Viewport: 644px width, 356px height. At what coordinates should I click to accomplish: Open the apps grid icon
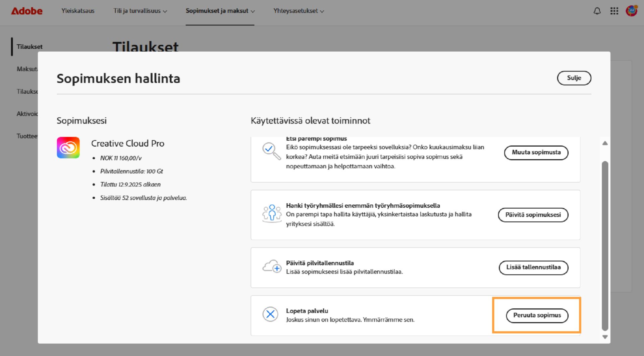(x=614, y=11)
